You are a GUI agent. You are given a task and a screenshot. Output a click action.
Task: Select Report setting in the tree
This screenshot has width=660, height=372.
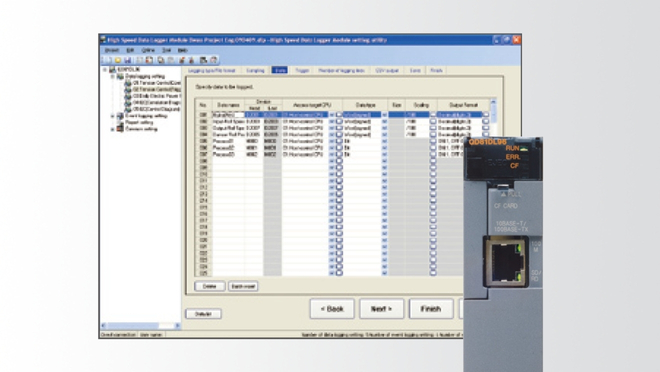click(139, 122)
